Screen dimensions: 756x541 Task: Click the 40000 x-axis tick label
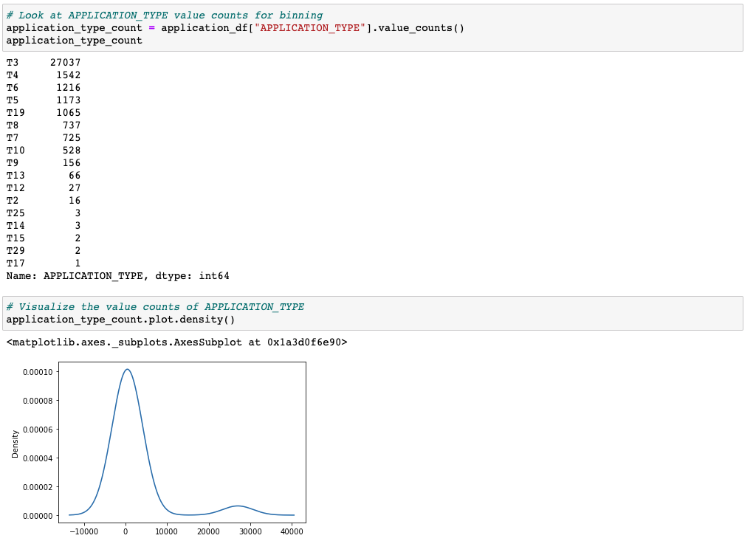(292, 531)
